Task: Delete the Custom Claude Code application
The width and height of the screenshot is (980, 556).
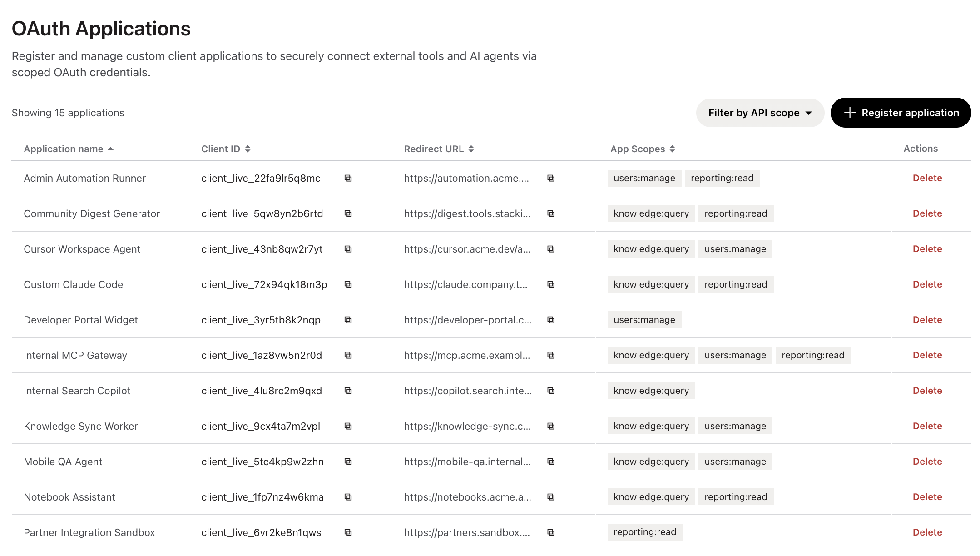Action: coord(927,284)
